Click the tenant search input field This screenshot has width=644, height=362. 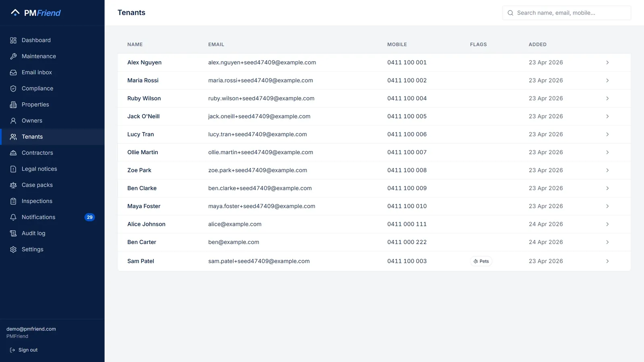[x=567, y=13]
